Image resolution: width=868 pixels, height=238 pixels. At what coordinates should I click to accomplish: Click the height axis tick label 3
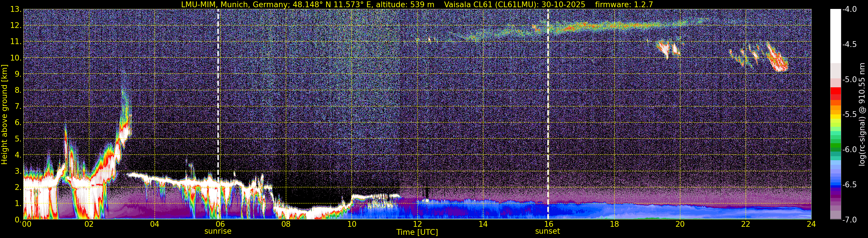18,171
